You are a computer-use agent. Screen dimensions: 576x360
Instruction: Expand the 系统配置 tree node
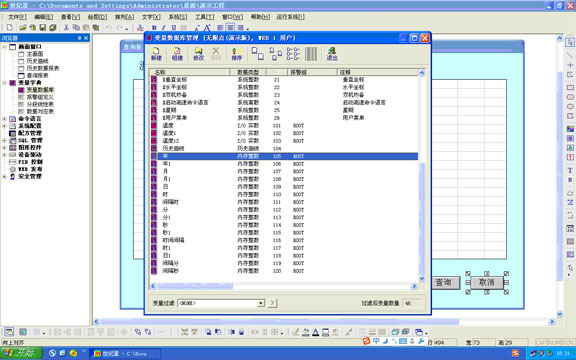coord(4,126)
